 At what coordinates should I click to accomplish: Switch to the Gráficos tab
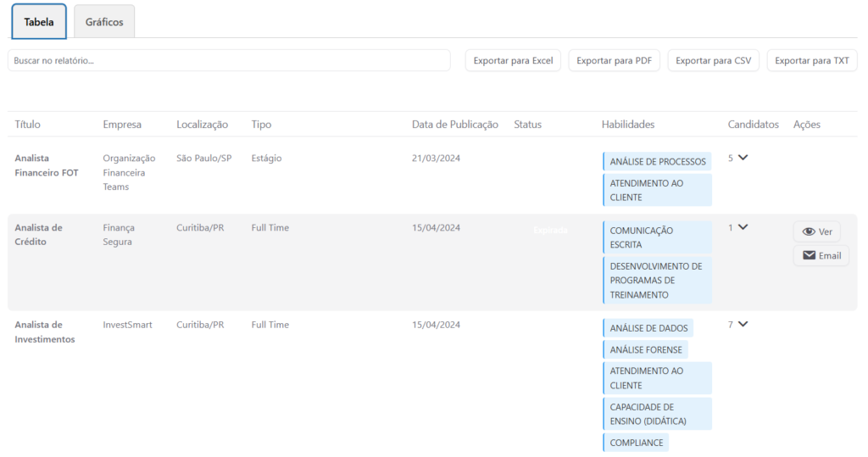pyautogui.click(x=104, y=22)
